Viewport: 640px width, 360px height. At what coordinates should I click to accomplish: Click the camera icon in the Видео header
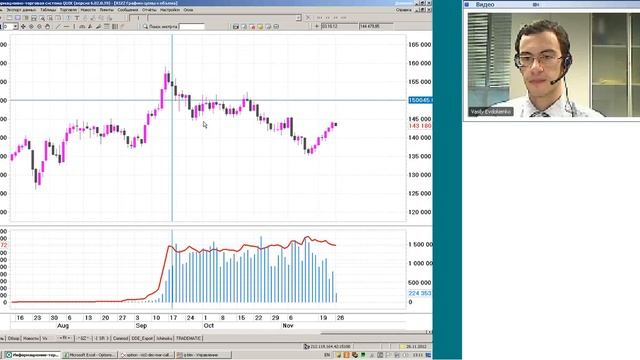(536, 4)
